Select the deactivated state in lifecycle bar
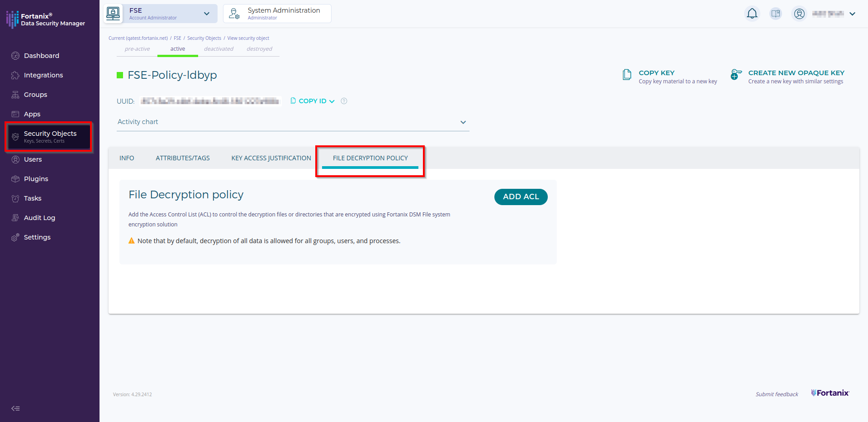The image size is (868, 422). pyautogui.click(x=218, y=49)
